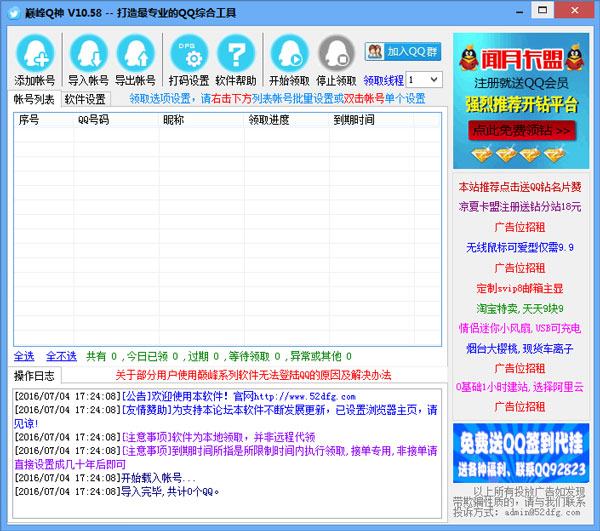Start claiming with 开始领取 icon
The height and width of the screenshot is (531, 600).
point(289,52)
